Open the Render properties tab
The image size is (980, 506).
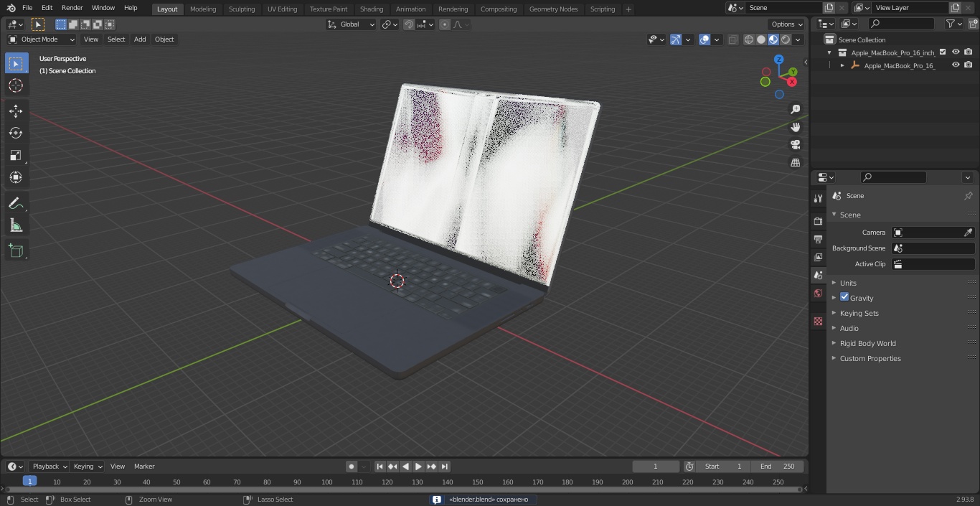pyautogui.click(x=818, y=221)
